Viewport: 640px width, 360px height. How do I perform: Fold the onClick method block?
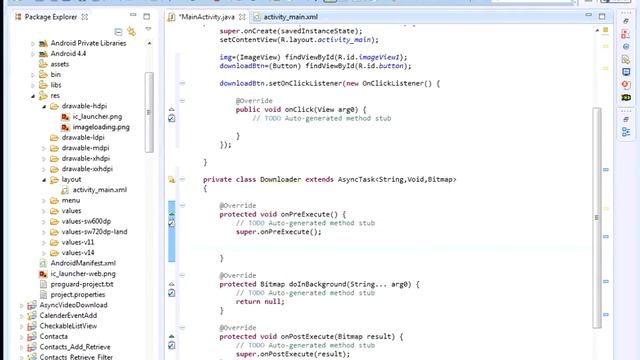(182, 101)
